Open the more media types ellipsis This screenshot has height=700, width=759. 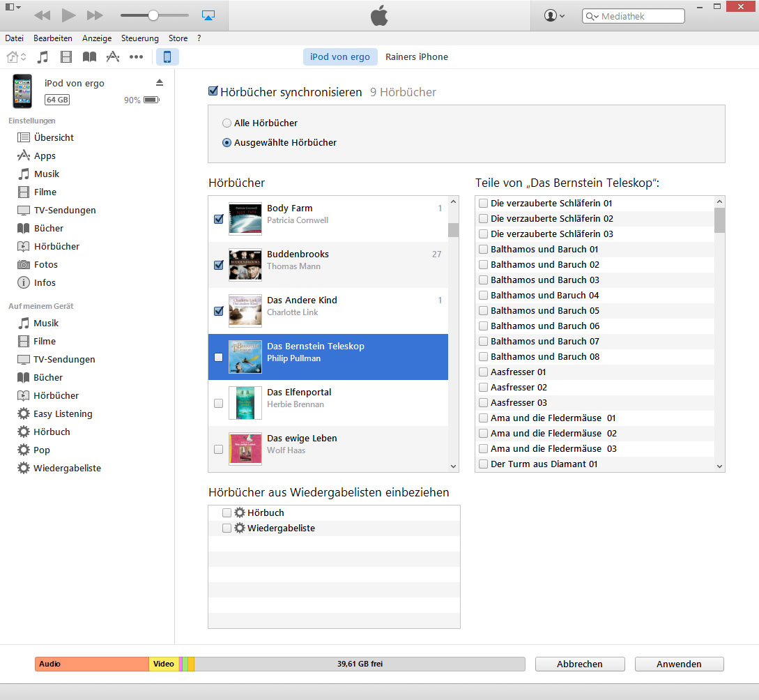136,57
